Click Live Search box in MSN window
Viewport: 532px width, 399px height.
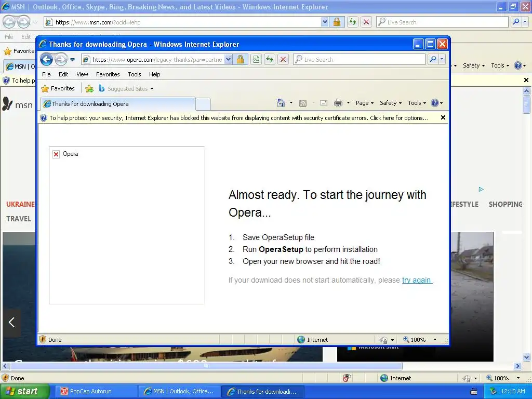pyautogui.click(x=443, y=22)
